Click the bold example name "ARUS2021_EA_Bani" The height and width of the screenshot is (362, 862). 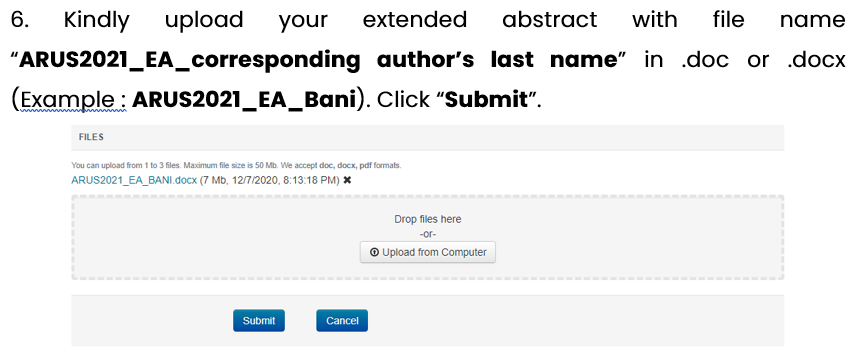244,100
